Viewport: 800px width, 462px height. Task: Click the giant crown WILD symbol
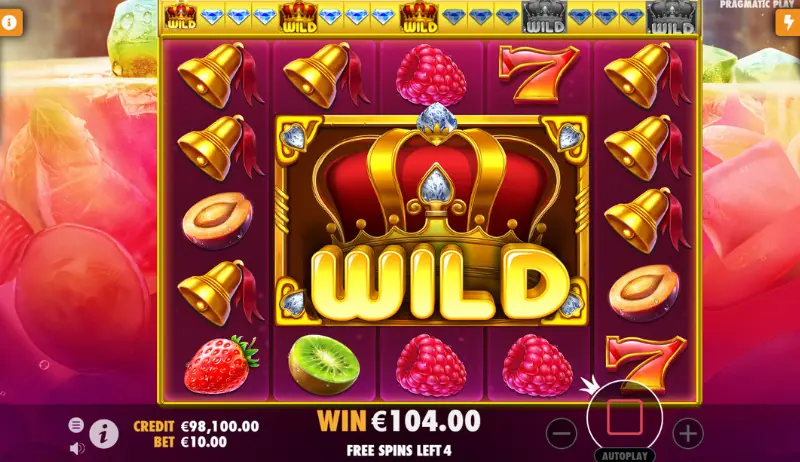[432, 220]
